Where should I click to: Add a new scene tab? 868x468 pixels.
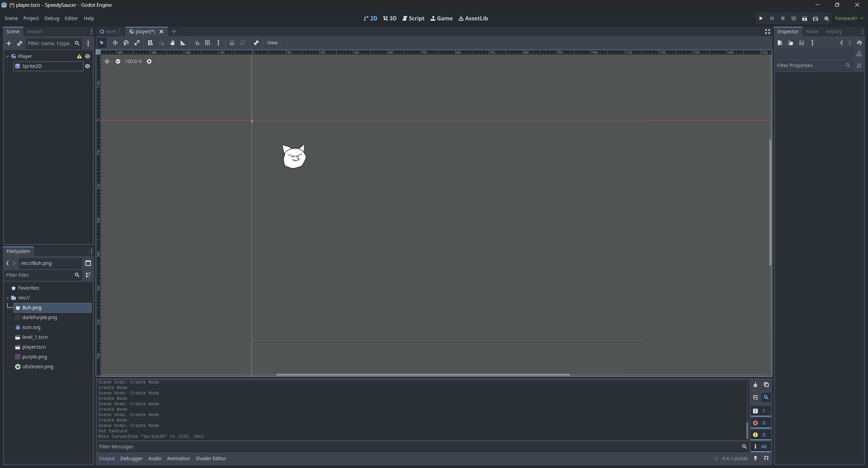point(174,32)
